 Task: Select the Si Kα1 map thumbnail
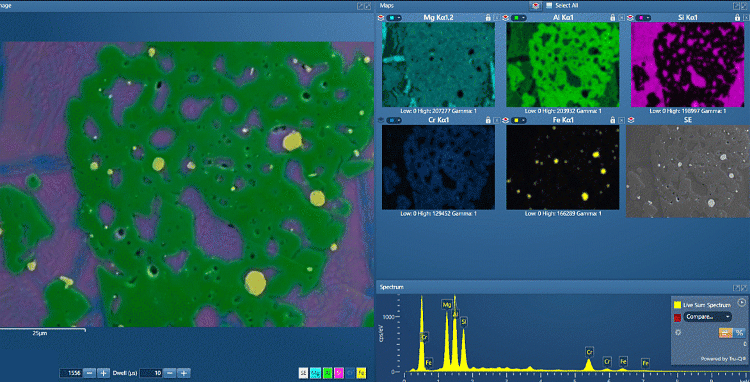click(x=688, y=65)
